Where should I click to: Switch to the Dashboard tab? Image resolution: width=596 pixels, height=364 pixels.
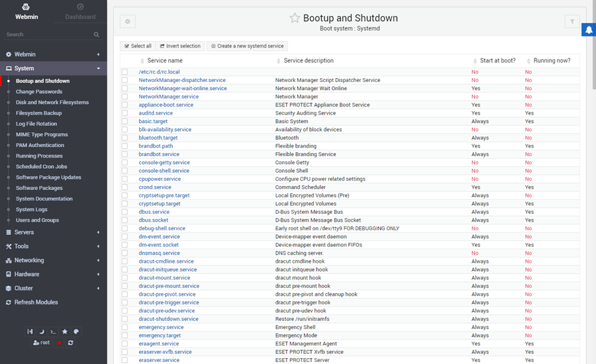click(80, 12)
